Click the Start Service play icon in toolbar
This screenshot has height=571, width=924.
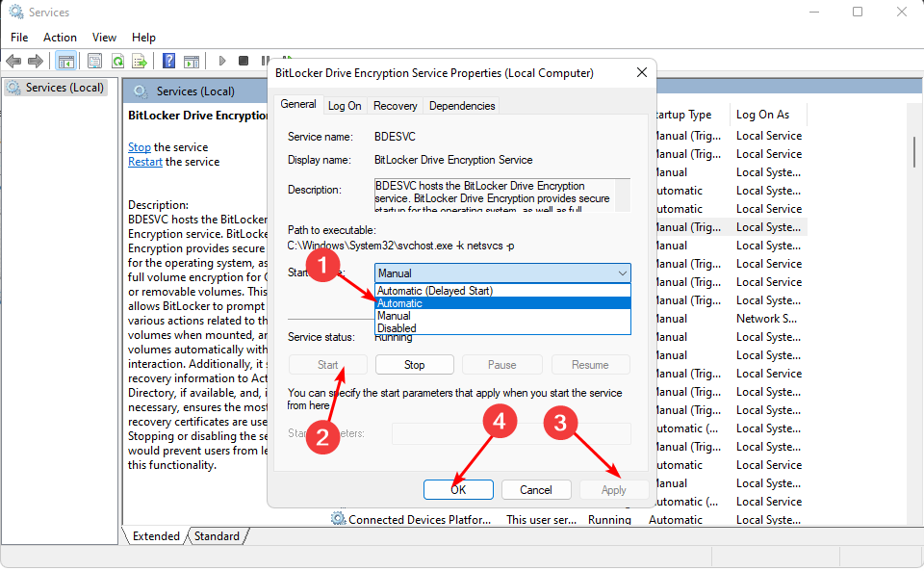click(222, 61)
